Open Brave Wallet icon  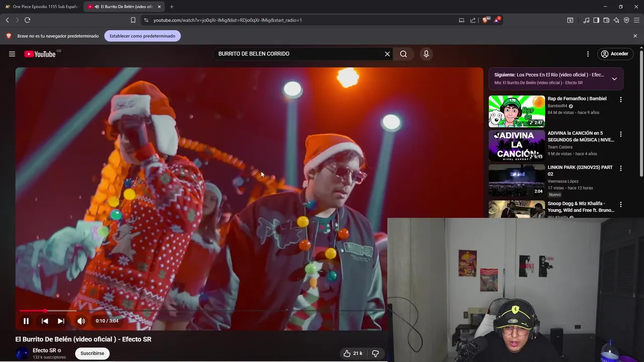(x=606, y=20)
